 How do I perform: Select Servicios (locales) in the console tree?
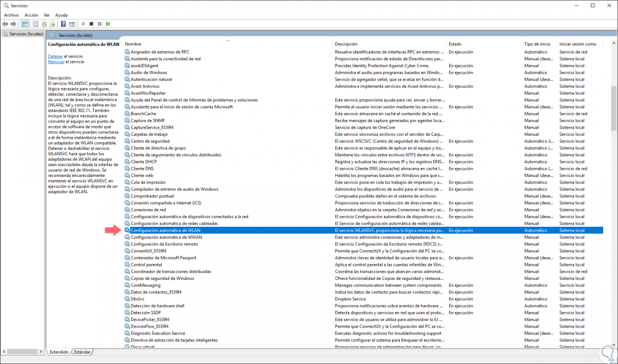pyautogui.click(x=23, y=34)
